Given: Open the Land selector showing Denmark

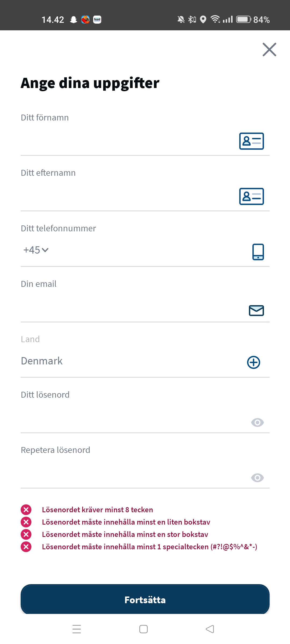Looking at the screenshot, I should [129, 361].
